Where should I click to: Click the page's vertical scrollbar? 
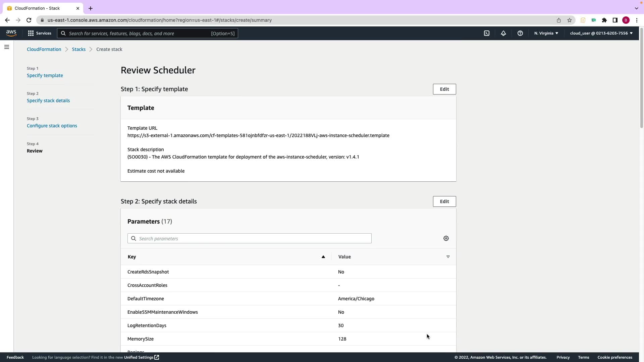641,78
